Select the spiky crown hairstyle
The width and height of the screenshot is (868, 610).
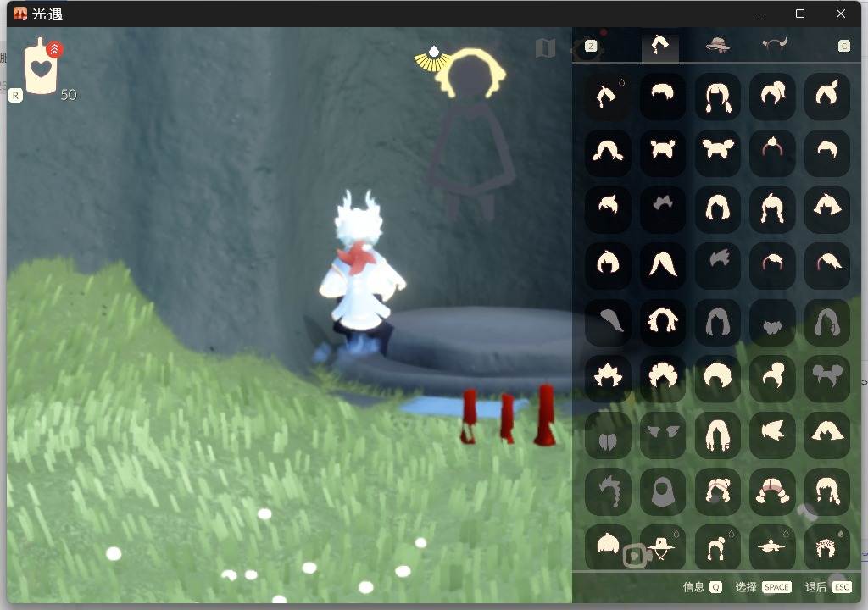click(x=608, y=379)
